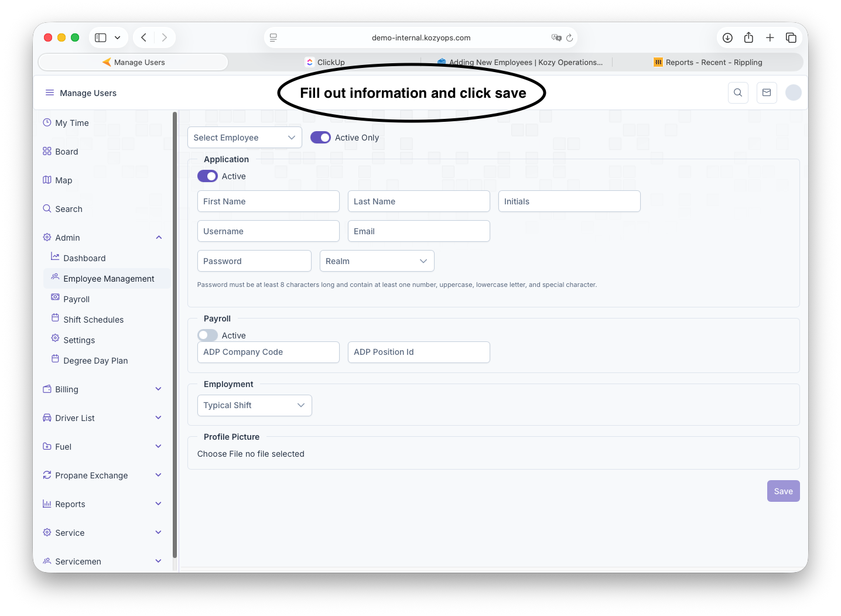Show the Safari tab overview icon

coord(791,37)
